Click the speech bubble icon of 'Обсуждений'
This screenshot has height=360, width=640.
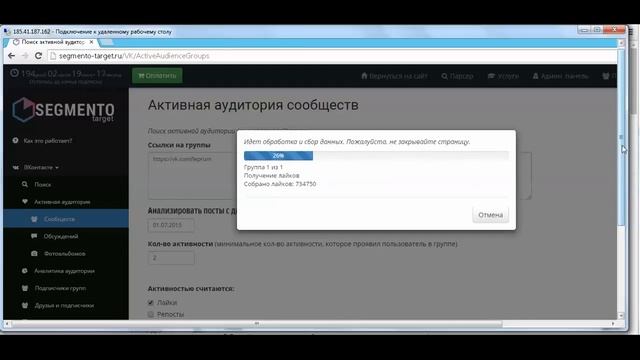34,236
